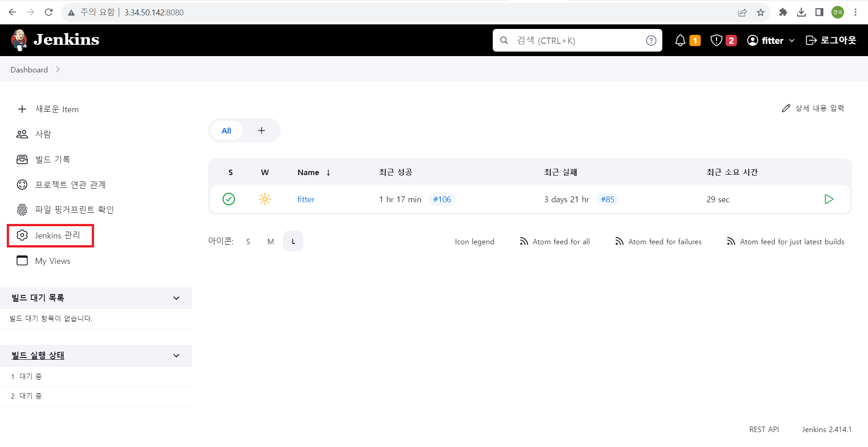Open browser extensions puzzle icon
Screen dimensions: 868x447
[783, 12]
